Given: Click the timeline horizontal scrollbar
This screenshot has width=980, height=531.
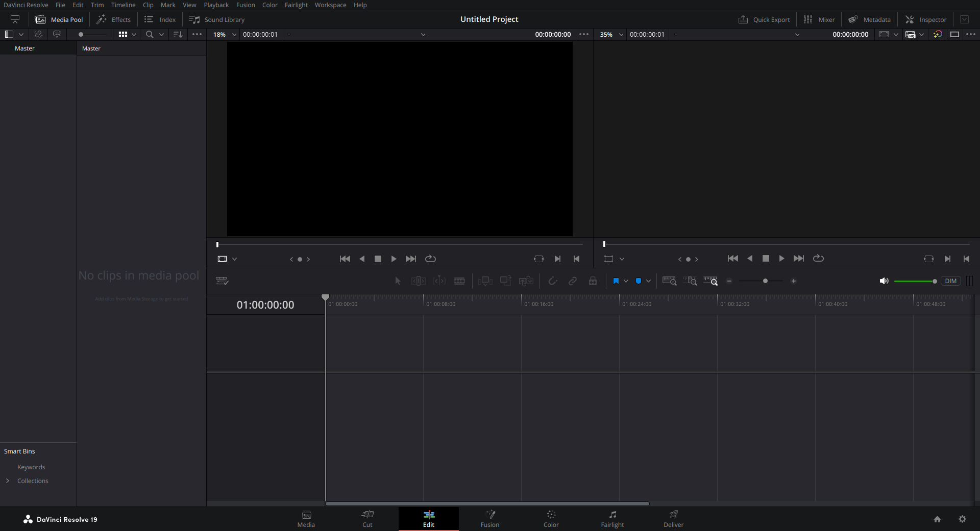Looking at the screenshot, I should point(487,503).
